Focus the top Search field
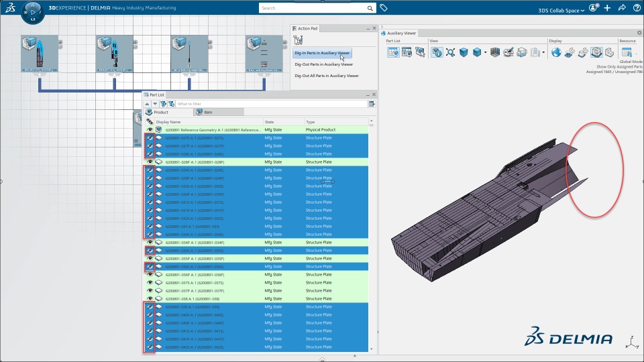 pos(317,8)
